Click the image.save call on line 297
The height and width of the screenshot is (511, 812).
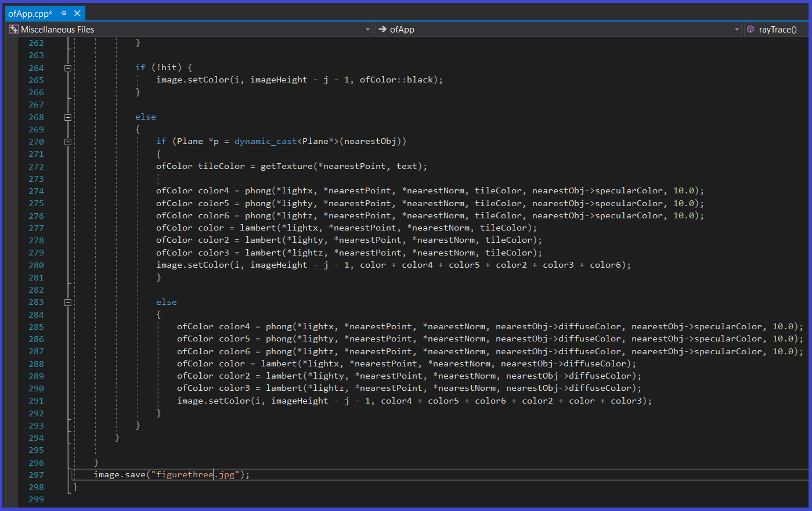120,475
